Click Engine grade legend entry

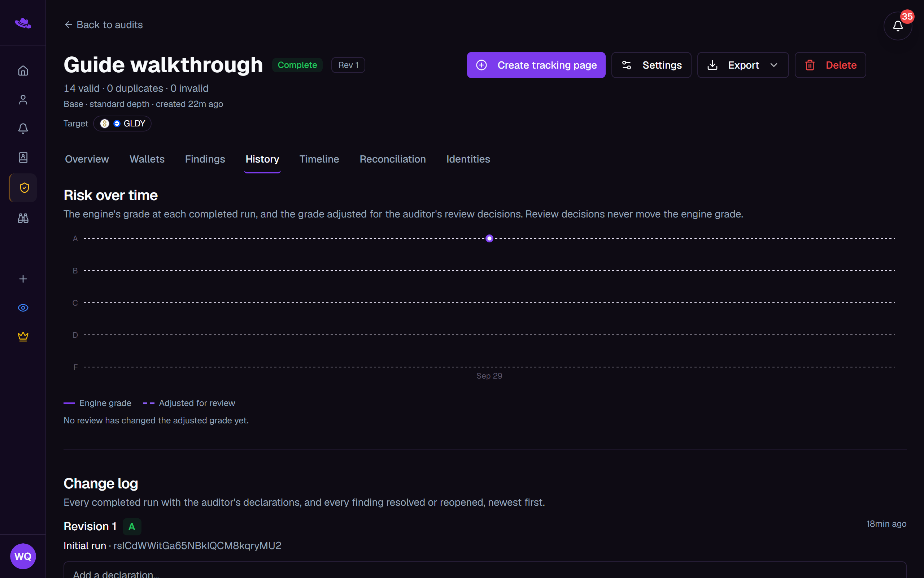(x=97, y=403)
